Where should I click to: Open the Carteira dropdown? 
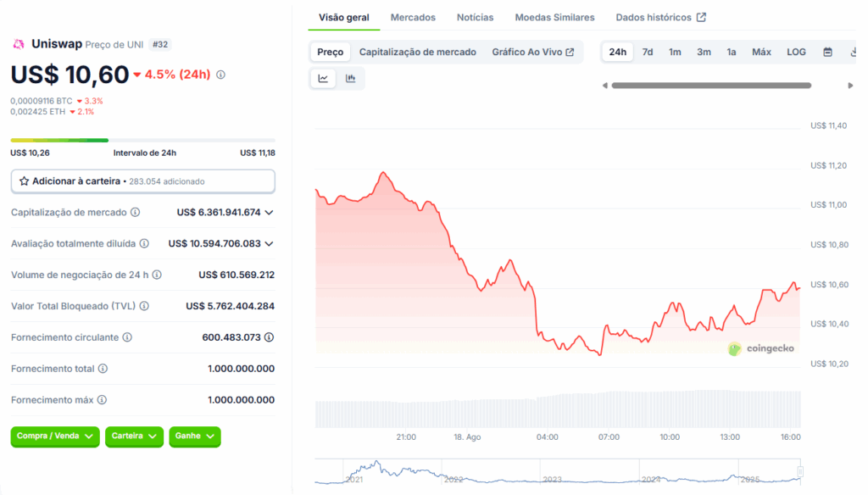tap(134, 437)
